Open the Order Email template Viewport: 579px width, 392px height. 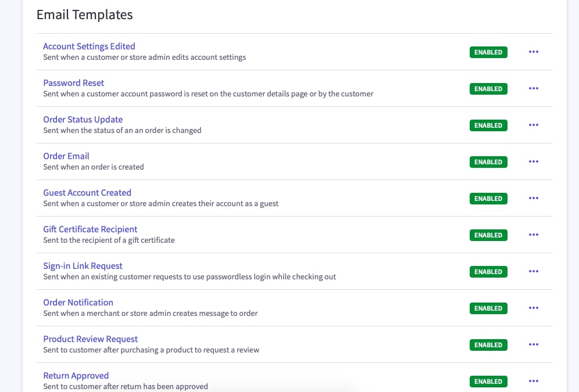click(66, 156)
